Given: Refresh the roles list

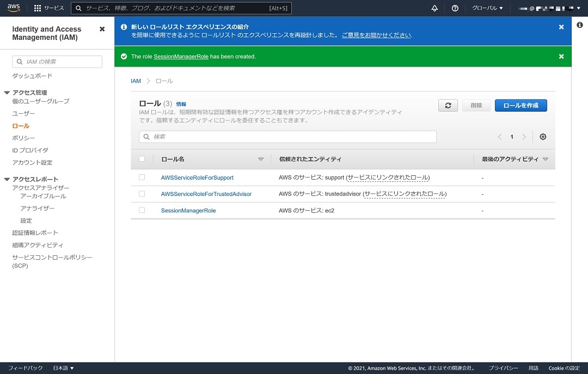Looking at the screenshot, I should [x=448, y=106].
